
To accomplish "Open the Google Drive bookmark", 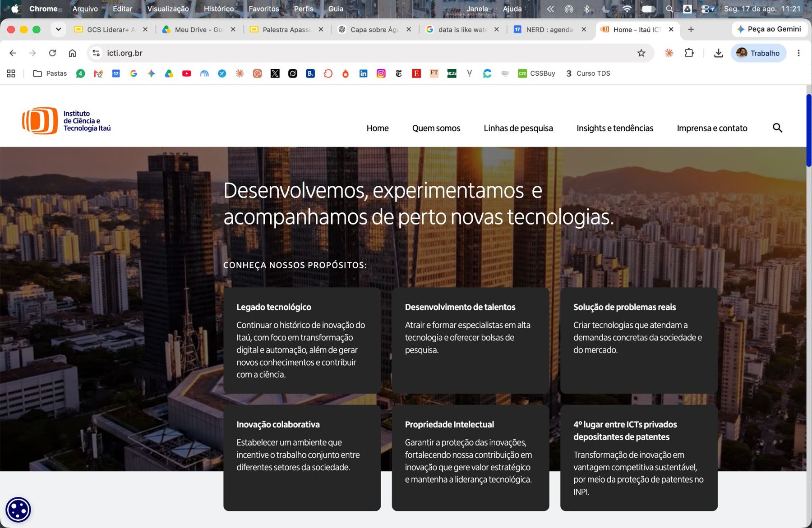I will point(169,73).
